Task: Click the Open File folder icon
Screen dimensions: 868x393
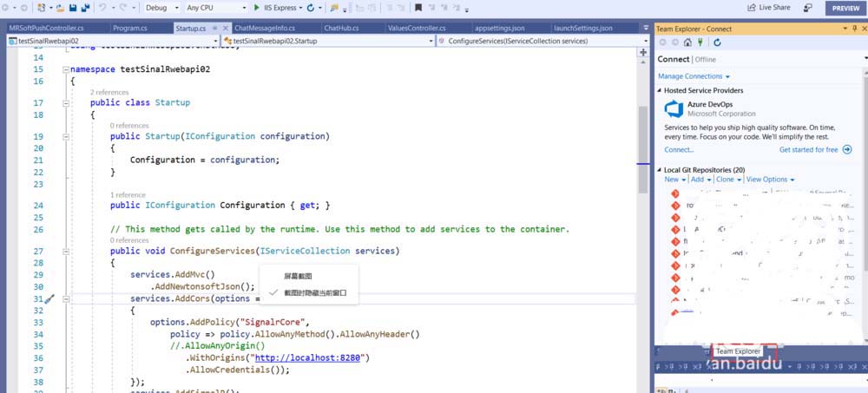Action: tap(60, 8)
